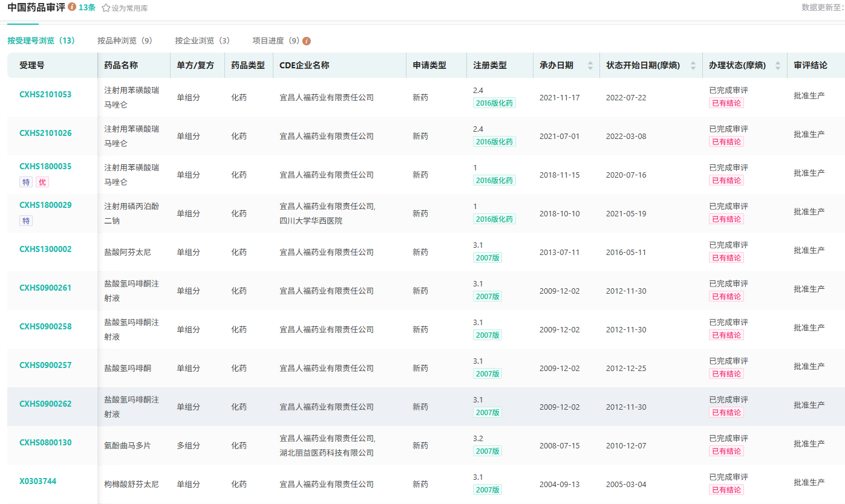Click the 特 badge under CXHS1800029
Image resolution: width=845 pixels, height=504 pixels.
coord(26,221)
